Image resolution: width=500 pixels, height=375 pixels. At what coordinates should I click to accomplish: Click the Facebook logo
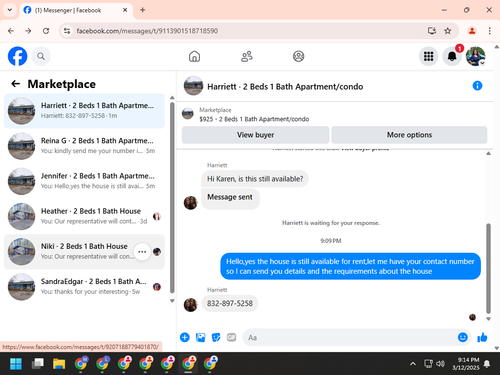[x=17, y=56]
